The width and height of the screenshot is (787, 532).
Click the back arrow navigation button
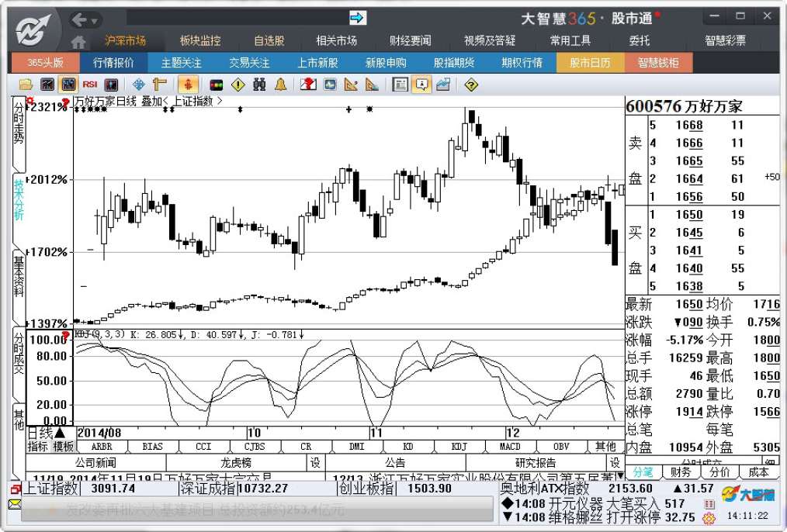(x=79, y=20)
